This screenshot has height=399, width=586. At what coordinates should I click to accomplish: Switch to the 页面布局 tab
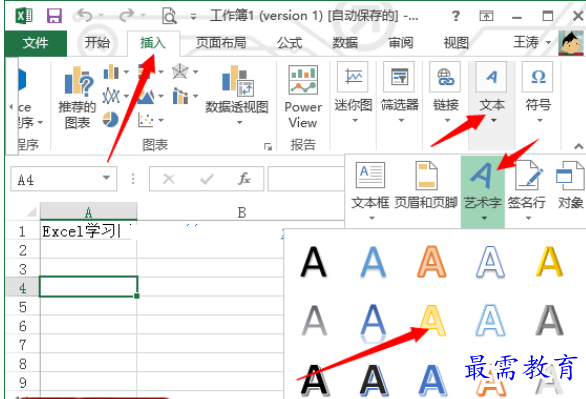[x=221, y=43]
